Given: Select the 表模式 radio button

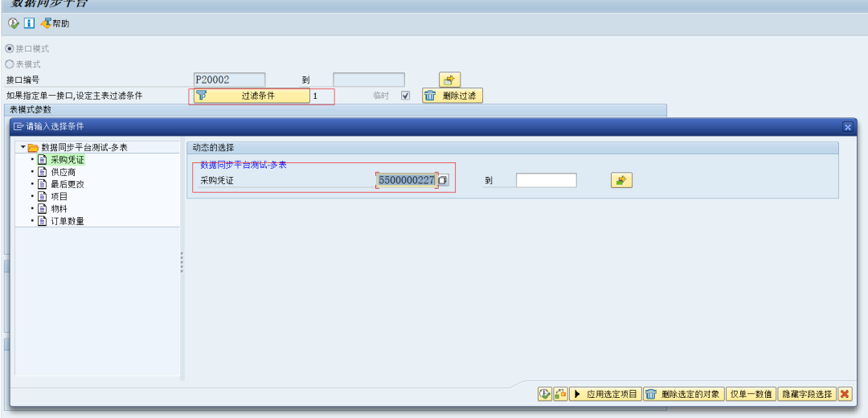Looking at the screenshot, I should tap(10, 64).
